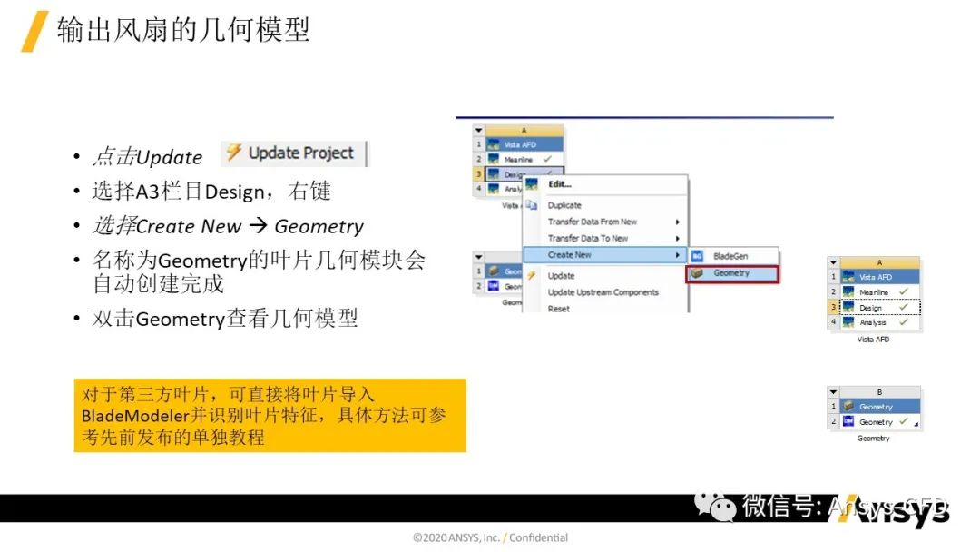Select Vista AFD title cell in result schematic
This screenshot has width=980, height=552.
click(879, 277)
